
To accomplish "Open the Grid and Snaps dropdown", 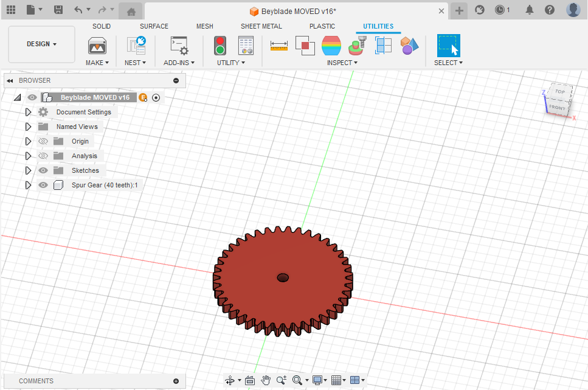I will [x=338, y=380].
